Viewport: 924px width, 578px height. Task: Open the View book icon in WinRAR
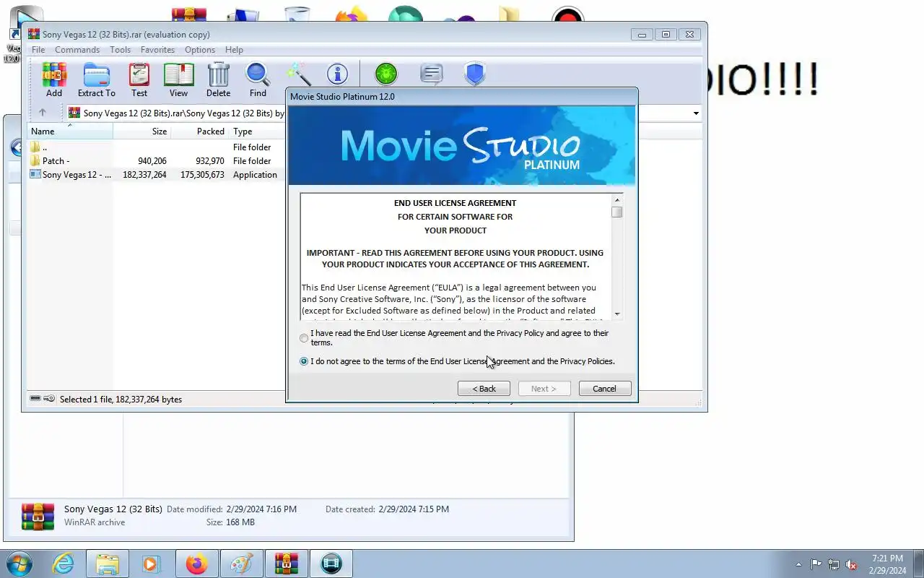(x=178, y=79)
